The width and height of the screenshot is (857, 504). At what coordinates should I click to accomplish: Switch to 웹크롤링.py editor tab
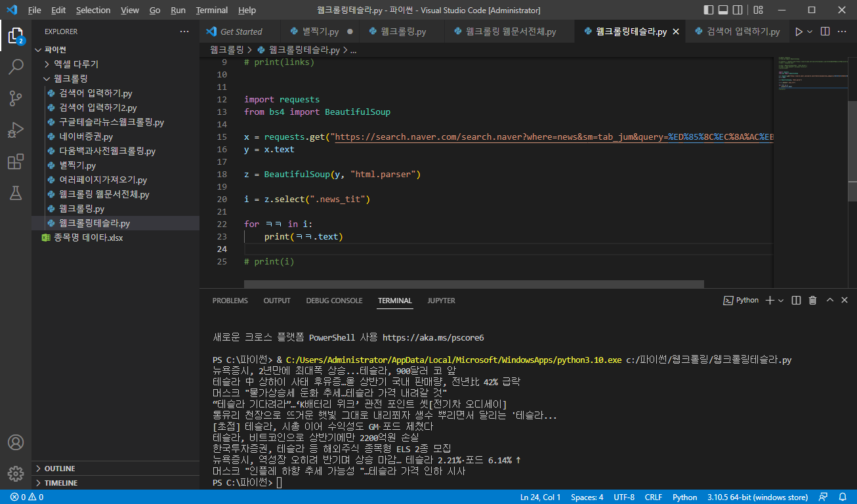(402, 31)
